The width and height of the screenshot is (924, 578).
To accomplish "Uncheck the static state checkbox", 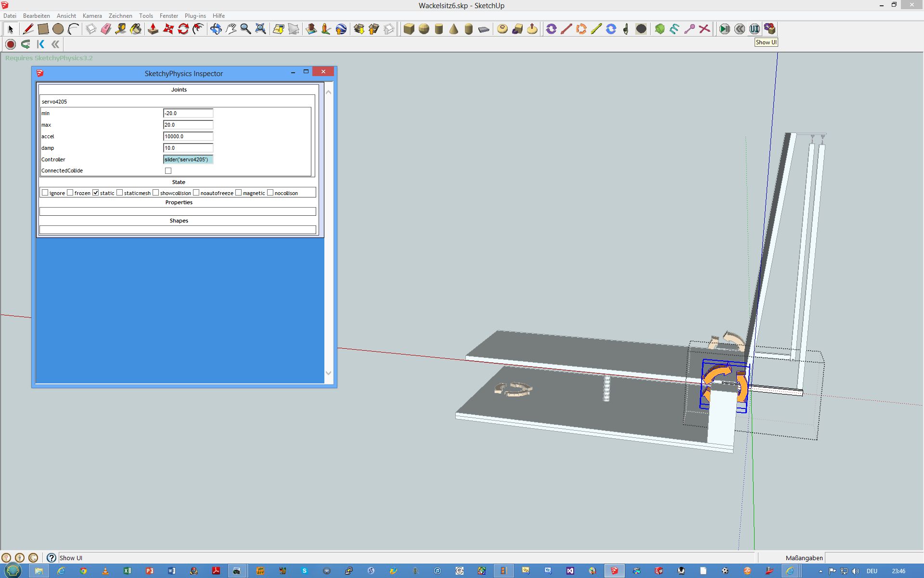I will tap(96, 193).
